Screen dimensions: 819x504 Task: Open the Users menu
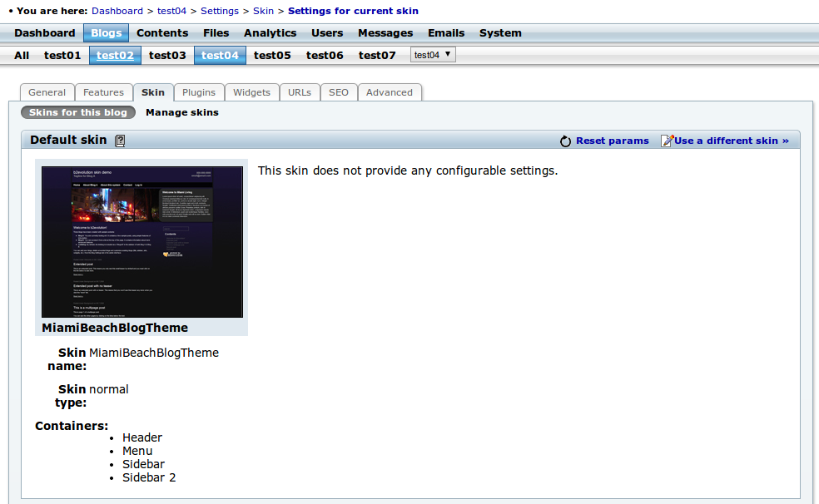pos(327,33)
